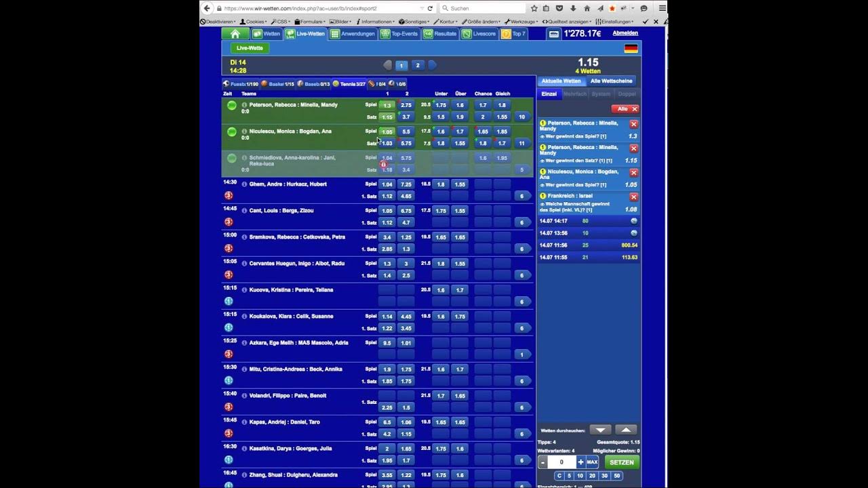Select the Einzel bet type tab
This screenshot has width=868, height=488.
click(549, 94)
